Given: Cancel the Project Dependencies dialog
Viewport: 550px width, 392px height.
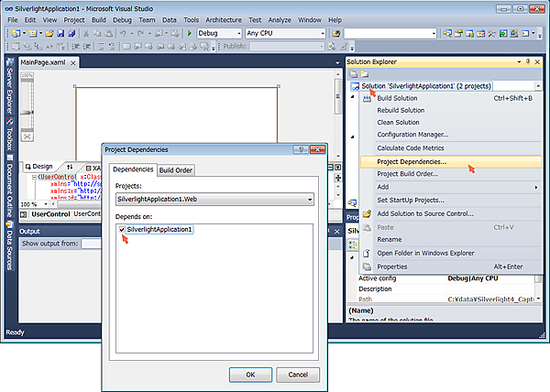Looking at the screenshot, I should tap(298, 375).
